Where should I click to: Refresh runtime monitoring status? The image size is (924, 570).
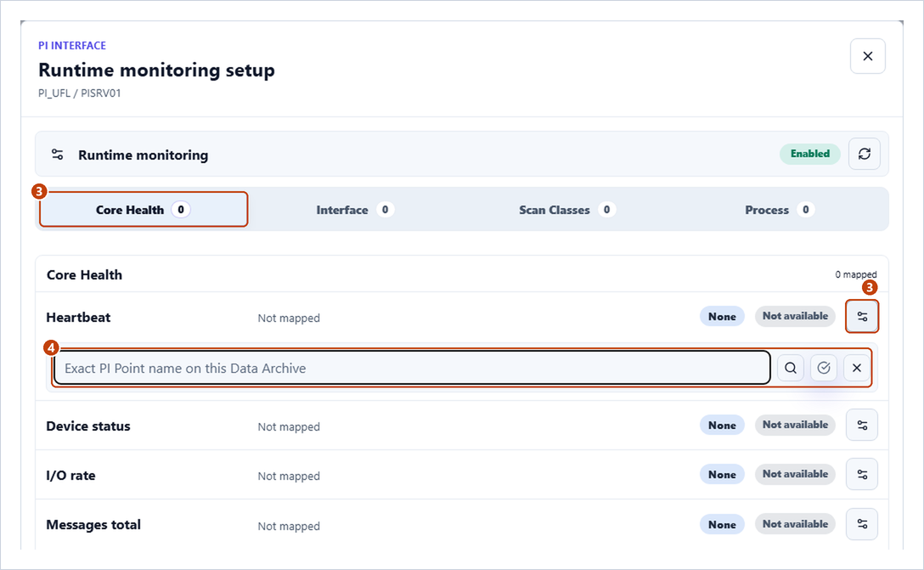(864, 154)
